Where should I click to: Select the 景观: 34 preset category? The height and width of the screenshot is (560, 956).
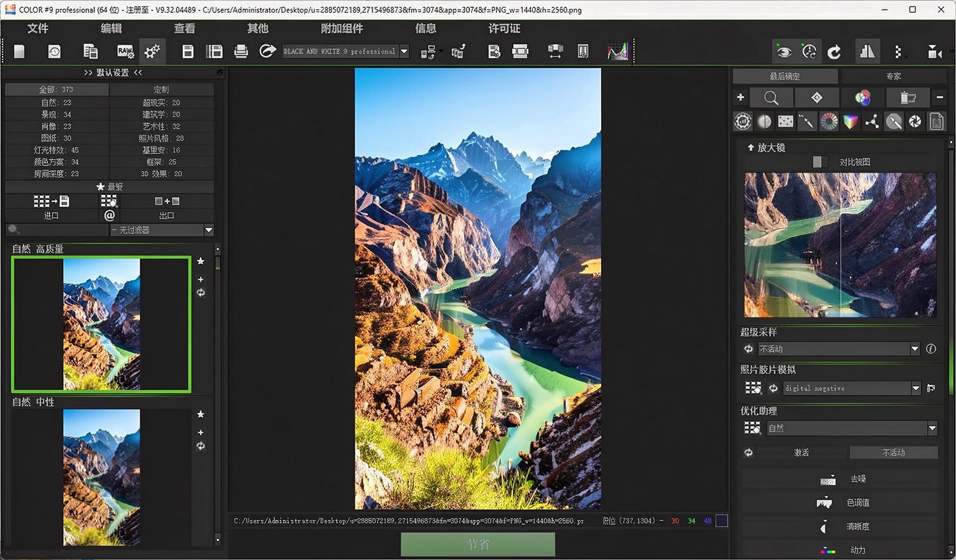click(x=56, y=114)
